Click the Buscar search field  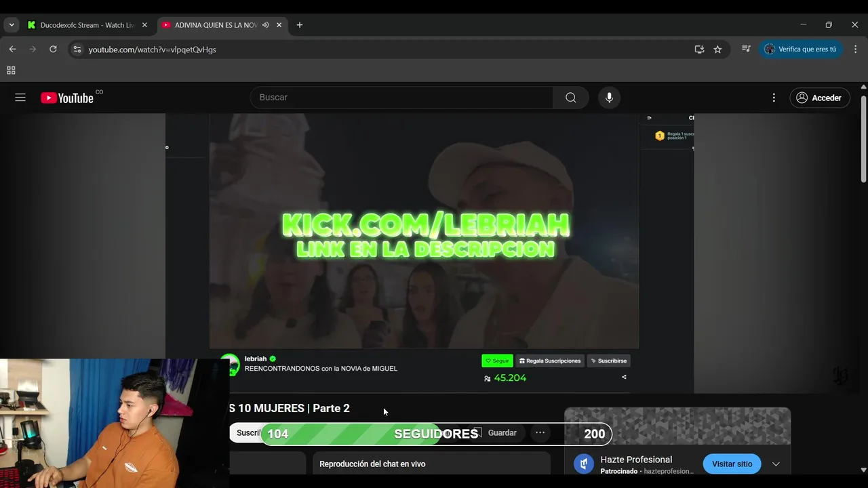pos(401,98)
